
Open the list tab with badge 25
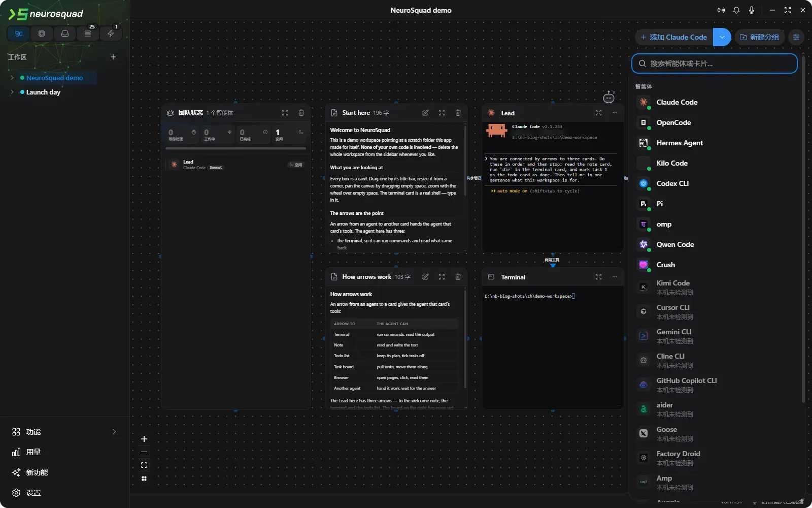(x=88, y=34)
